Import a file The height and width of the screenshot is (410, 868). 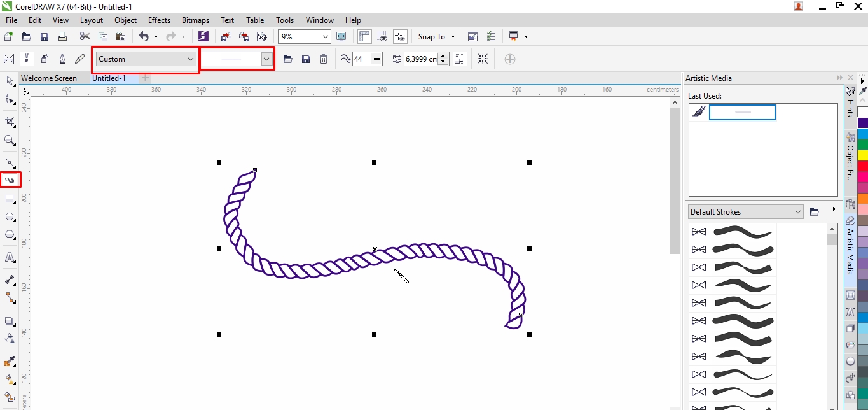tap(226, 37)
